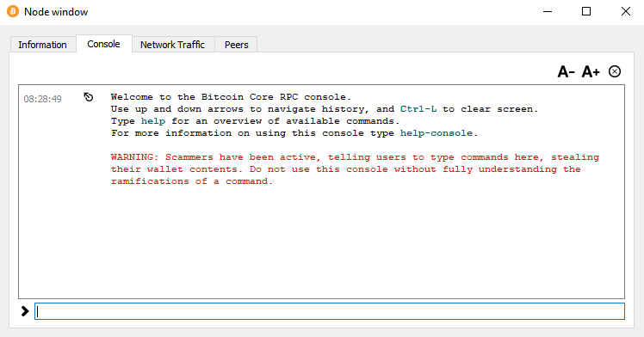Decrease console font size with A-
Viewport: 644px width, 337px height.
pos(566,71)
